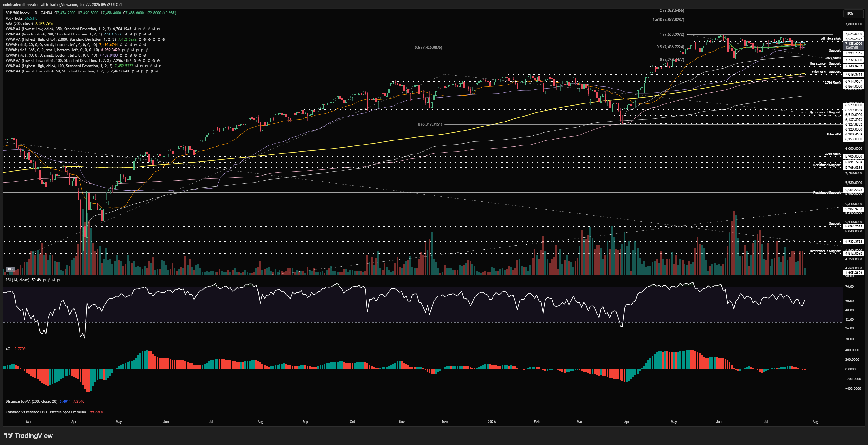Click the 4,812.0692 price axis label

pyautogui.click(x=853, y=253)
